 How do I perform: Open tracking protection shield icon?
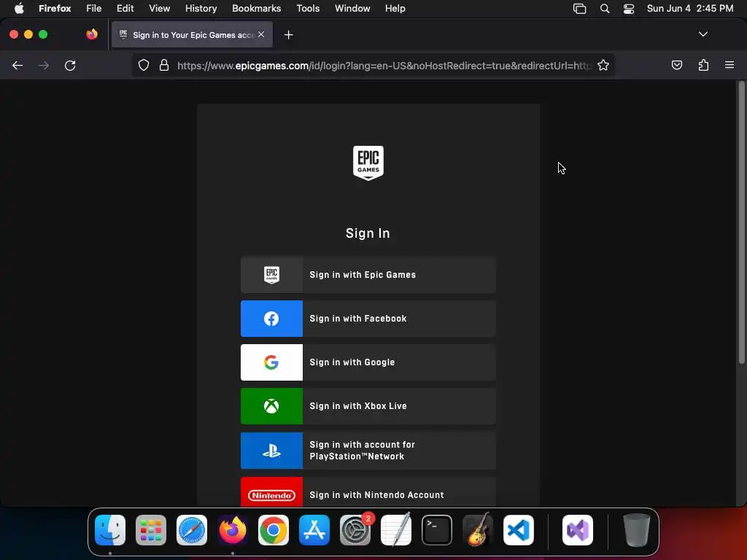point(144,65)
